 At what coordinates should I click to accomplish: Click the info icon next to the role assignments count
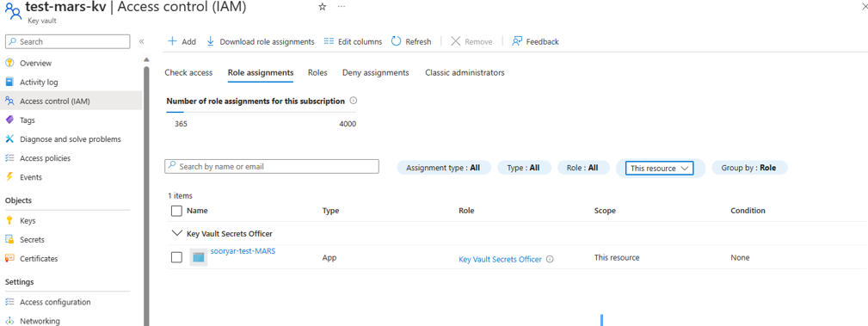pyautogui.click(x=354, y=101)
